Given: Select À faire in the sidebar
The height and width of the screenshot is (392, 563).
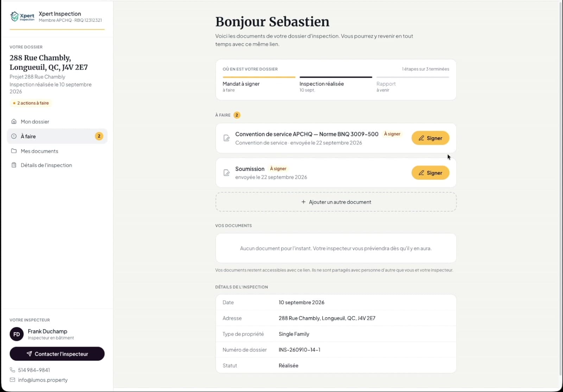Looking at the screenshot, I should (x=57, y=136).
